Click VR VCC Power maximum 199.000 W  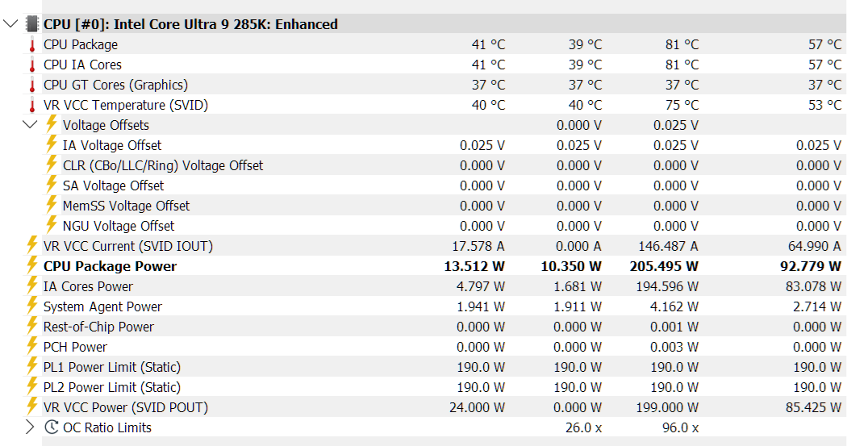[x=667, y=408]
